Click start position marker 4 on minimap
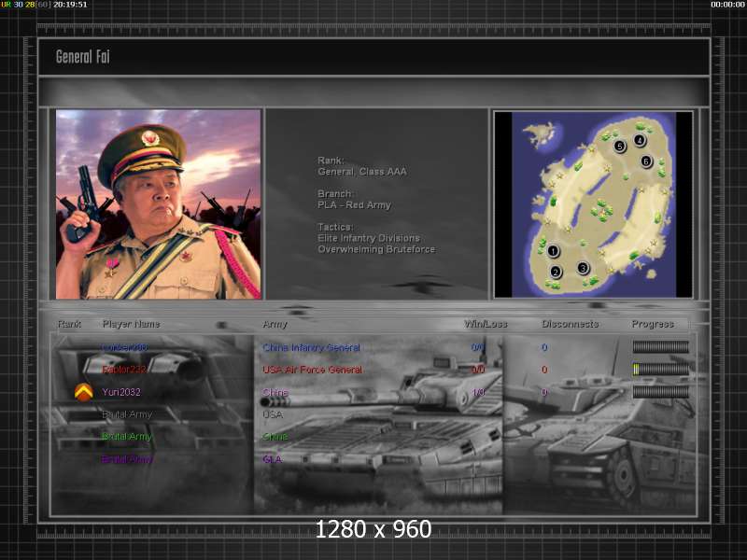747x560 pixels. [640, 140]
